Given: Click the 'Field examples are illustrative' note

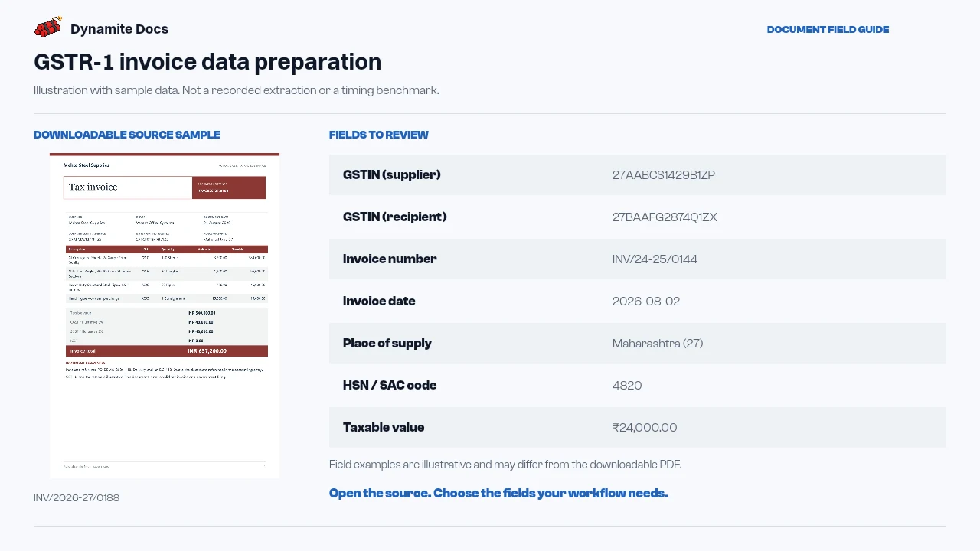Looking at the screenshot, I should pos(505,465).
